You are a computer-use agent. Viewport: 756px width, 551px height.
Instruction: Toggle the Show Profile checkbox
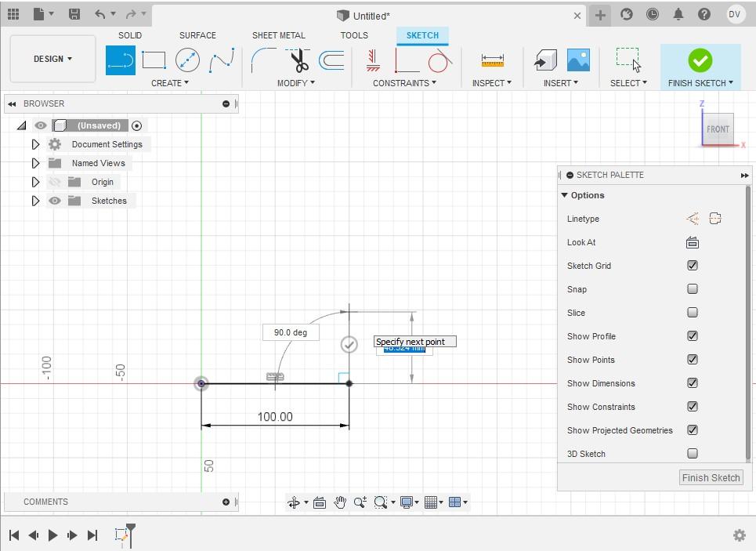(x=693, y=335)
